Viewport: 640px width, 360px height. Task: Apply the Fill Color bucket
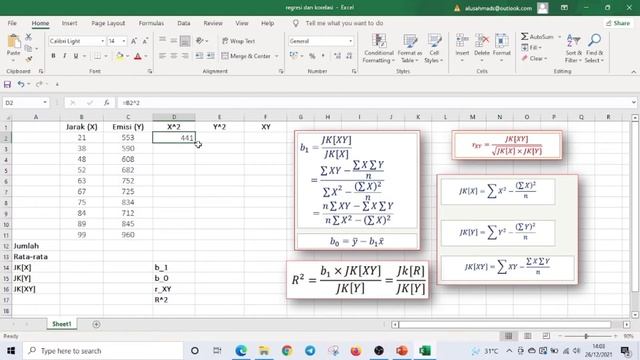[x=120, y=56]
